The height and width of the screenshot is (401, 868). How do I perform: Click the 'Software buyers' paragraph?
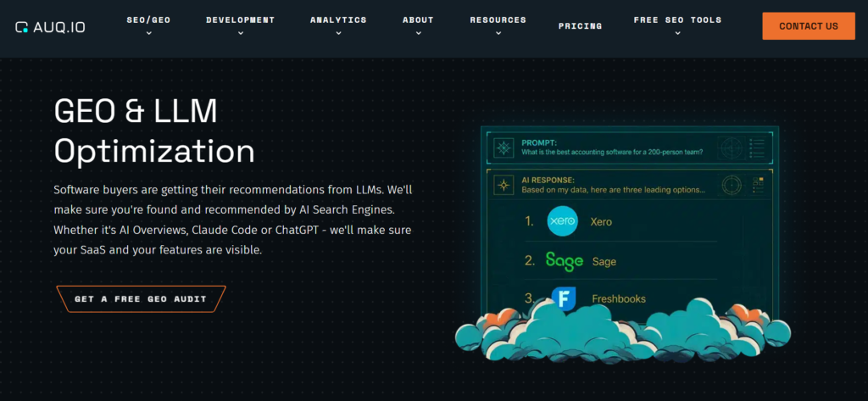click(x=232, y=220)
